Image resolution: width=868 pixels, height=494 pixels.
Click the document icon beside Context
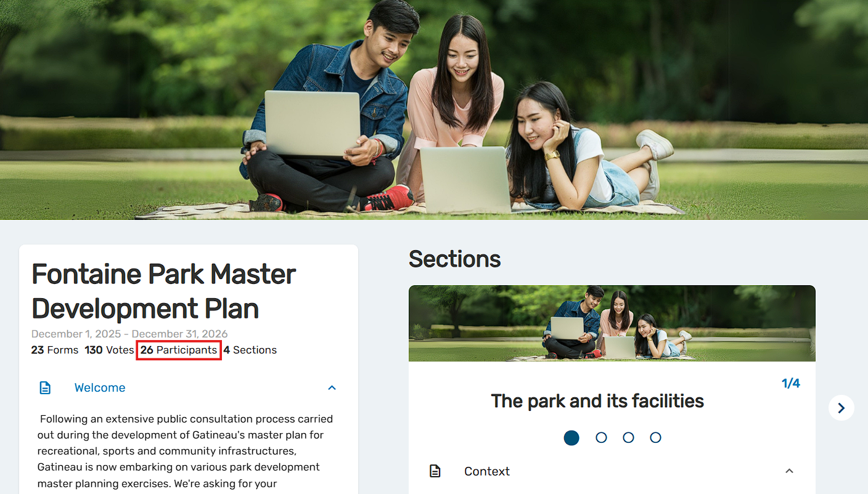[x=435, y=471]
